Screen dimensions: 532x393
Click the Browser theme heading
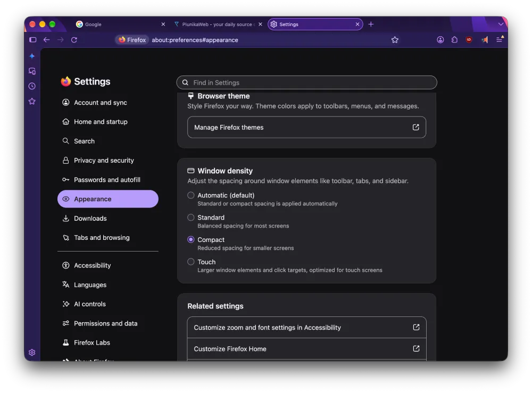pos(223,96)
